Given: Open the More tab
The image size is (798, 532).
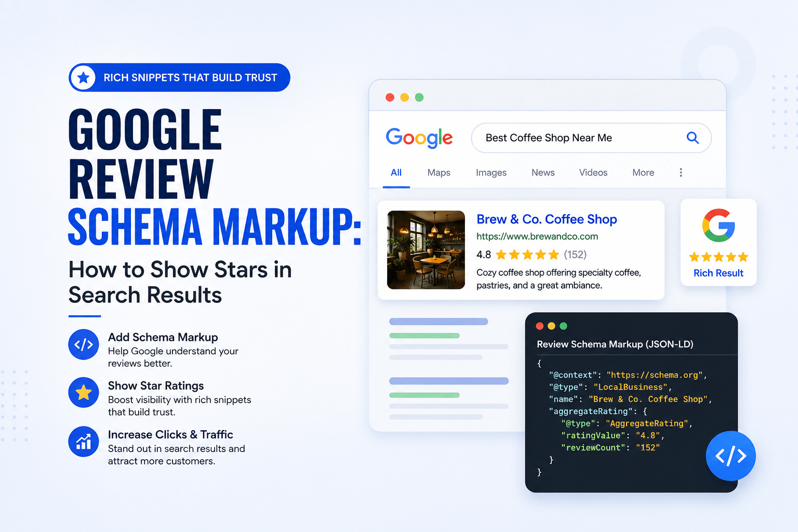Looking at the screenshot, I should click(643, 172).
